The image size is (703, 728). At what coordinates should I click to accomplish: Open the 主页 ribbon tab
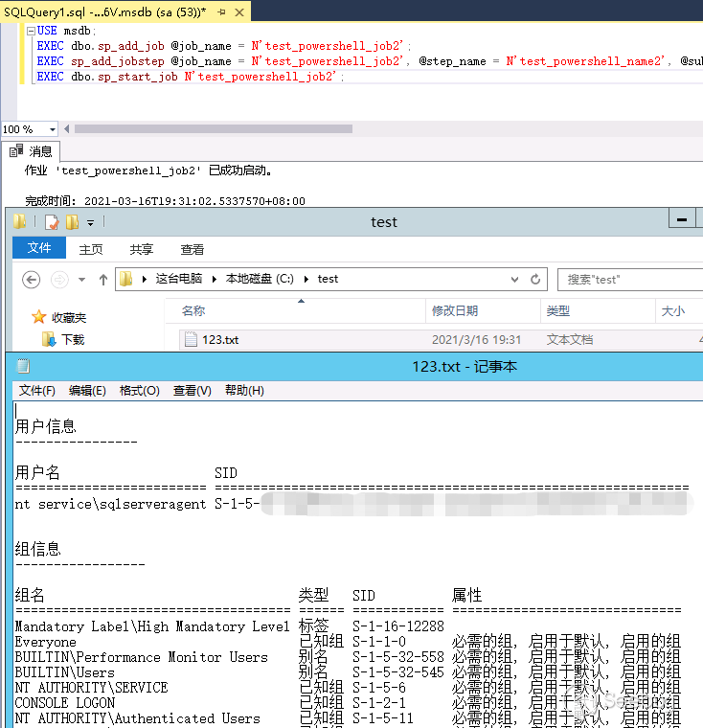pos(91,250)
